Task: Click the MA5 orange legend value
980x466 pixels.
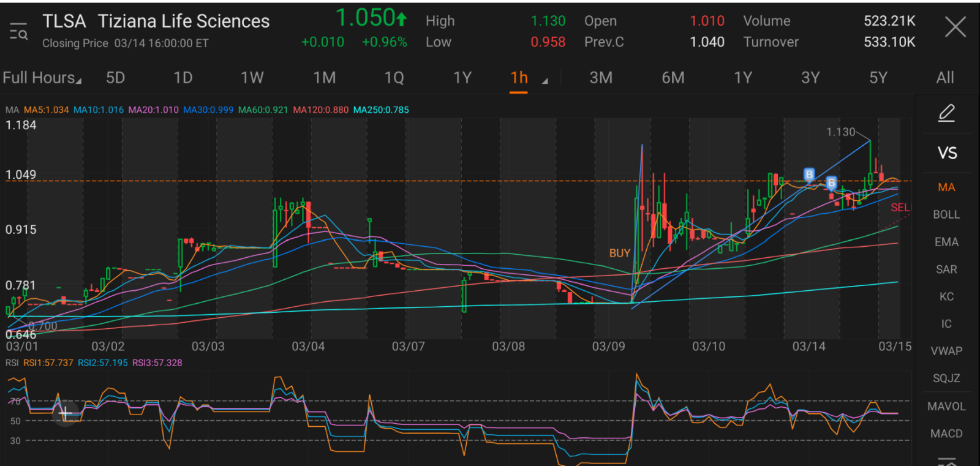Action: point(46,110)
